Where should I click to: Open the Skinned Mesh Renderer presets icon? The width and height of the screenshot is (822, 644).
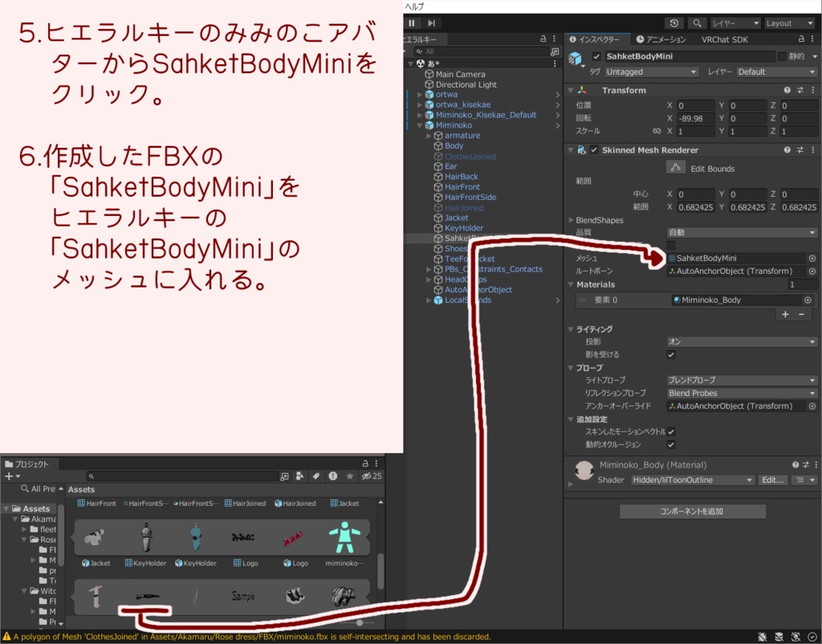(x=800, y=150)
